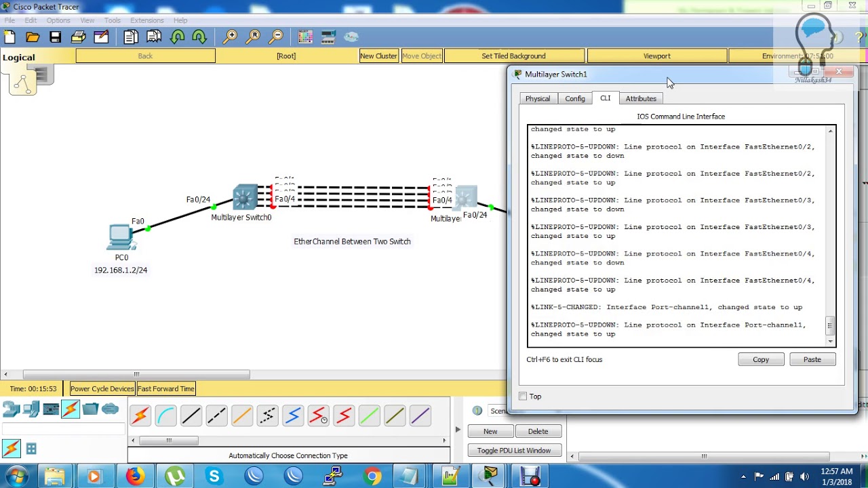Screen dimensions: 868x488
Task: Zoom out of the workspace
Action: tap(276, 37)
